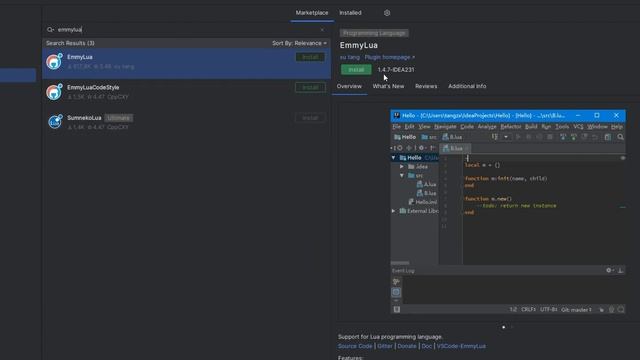
Task: Click the version text 1.4.7-IDEA231
Action: click(396, 70)
